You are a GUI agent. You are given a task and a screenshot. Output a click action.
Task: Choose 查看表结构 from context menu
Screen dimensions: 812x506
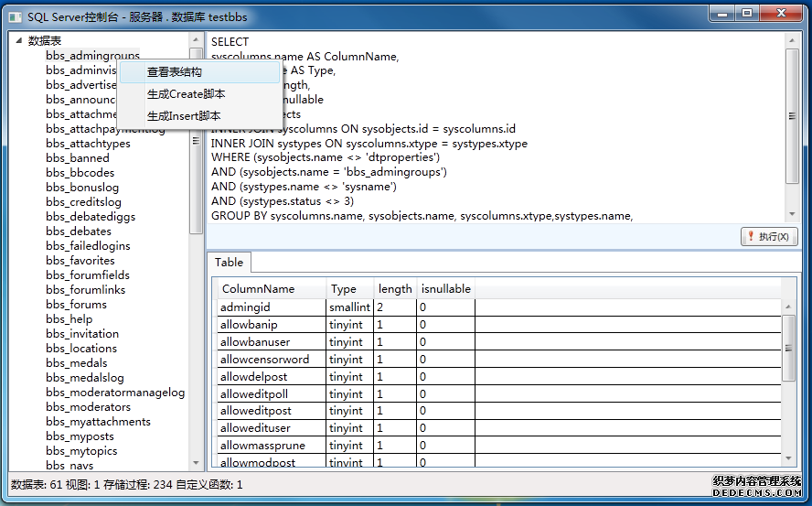[174, 71]
